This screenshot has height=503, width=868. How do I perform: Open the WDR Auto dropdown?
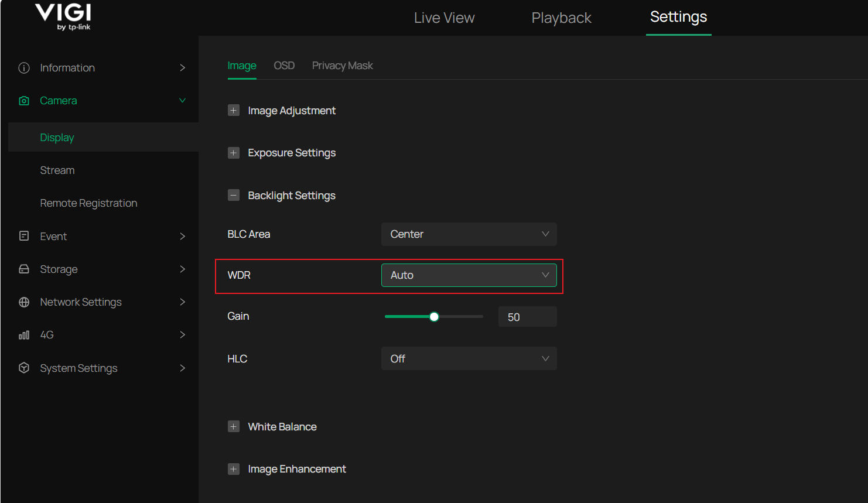(x=469, y=275)
